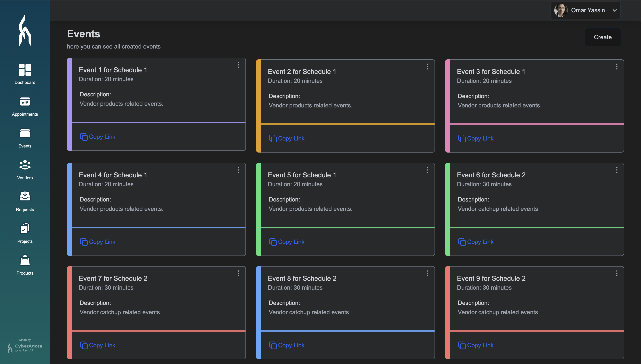Click title 'Event 1 for Schedule 1'
641x364 pixels.
pyautogui.click(x=113, y=70)
